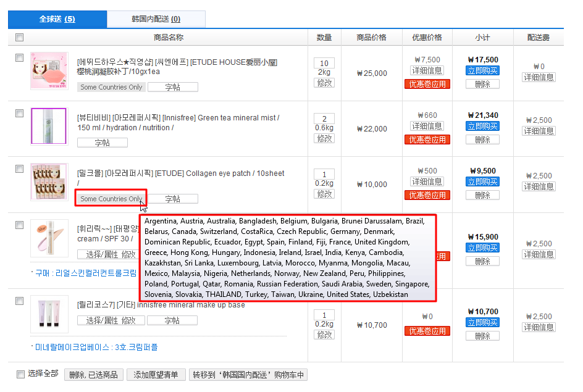Click 立即购买 under ₩17,500
Screen dimensions: 583x392
click(x=482, y=70)
